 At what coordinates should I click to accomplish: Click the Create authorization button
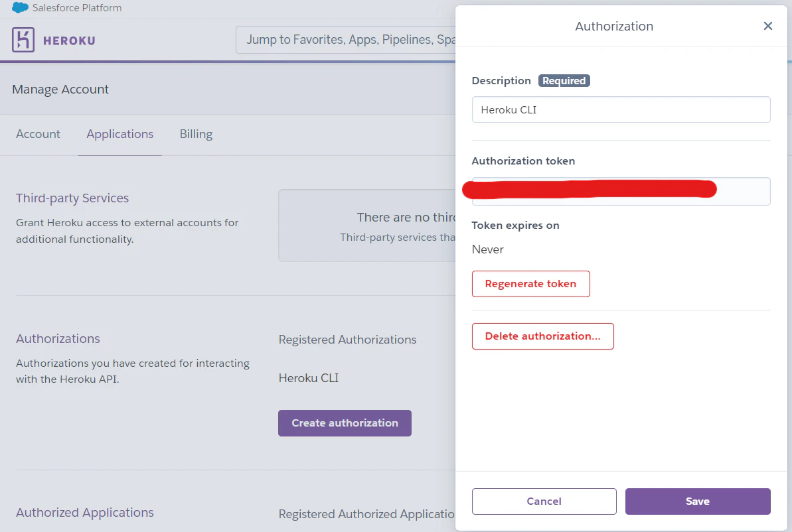345,423
